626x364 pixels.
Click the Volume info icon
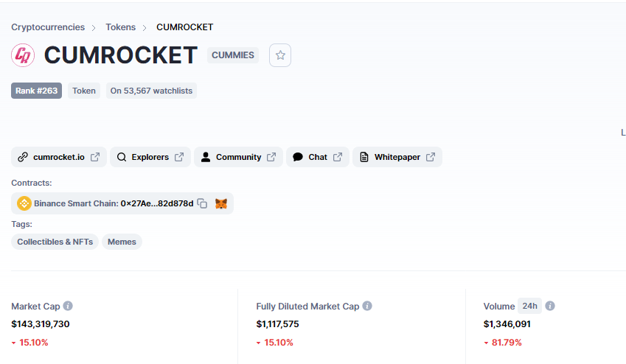coord(550,306)
